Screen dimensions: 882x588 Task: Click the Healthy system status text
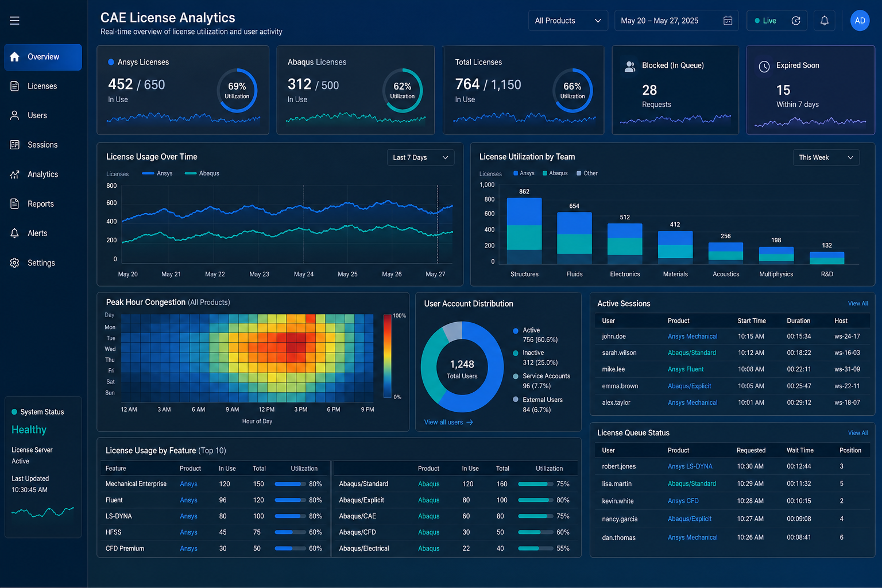click(x=29, y=430)
